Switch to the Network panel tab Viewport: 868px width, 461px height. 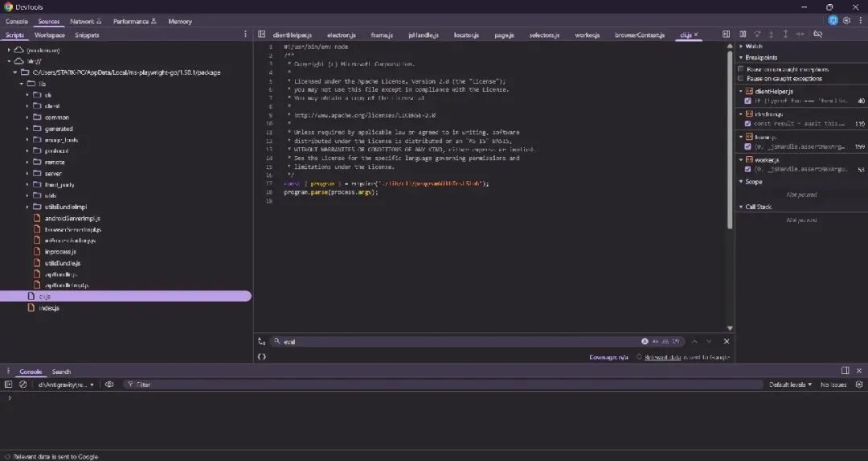[85, 21]
